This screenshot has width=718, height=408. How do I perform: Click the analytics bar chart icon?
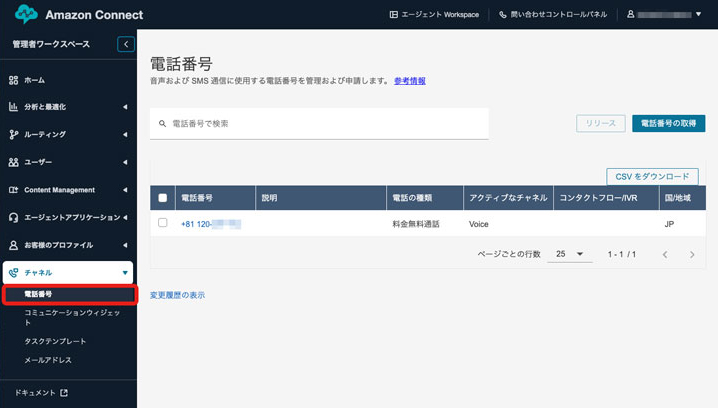pyautogui.click(x=13, y=107)
